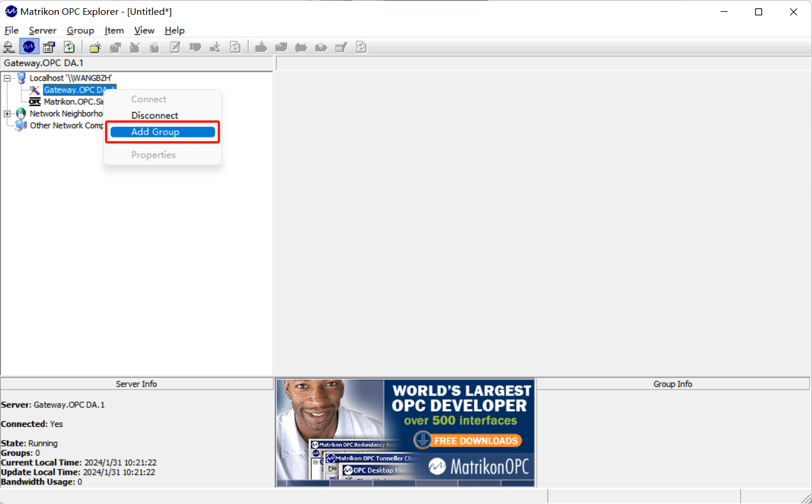
Task: Click the Localhost computer icon in tree
Action: (x=21, y=78)
